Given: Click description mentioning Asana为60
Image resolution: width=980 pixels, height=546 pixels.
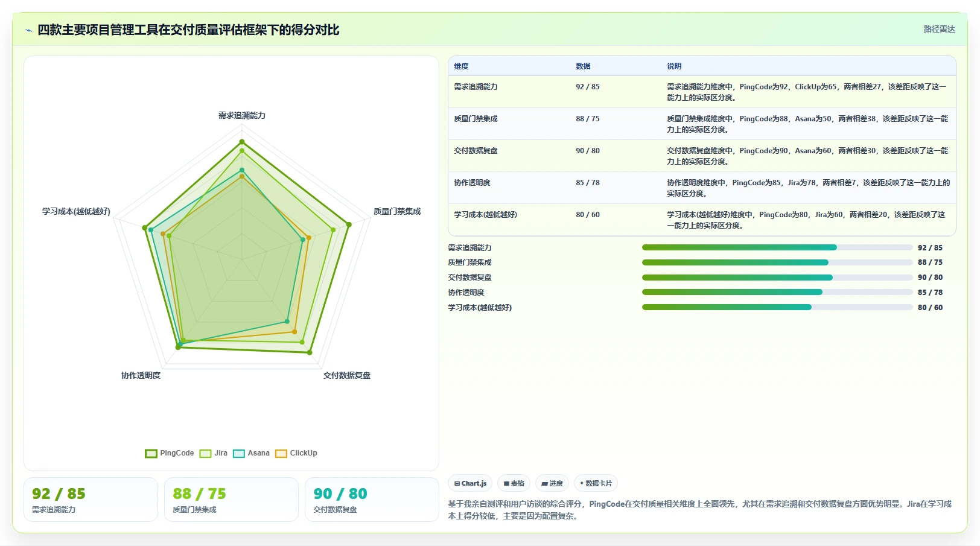Looking at the screenshot, I should (807, 156).
